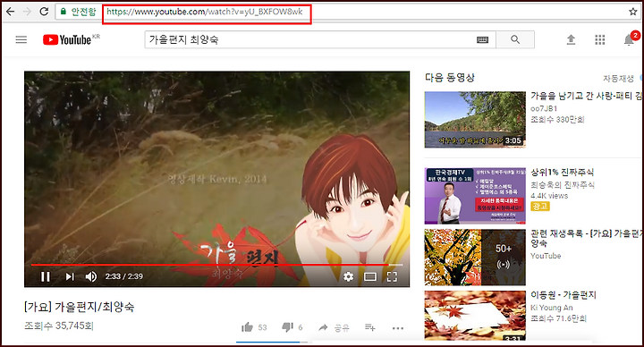Viewport: 644px width, 347px height.
Task: Click the 자동재생 autoplay label
Action: (618, 78)
